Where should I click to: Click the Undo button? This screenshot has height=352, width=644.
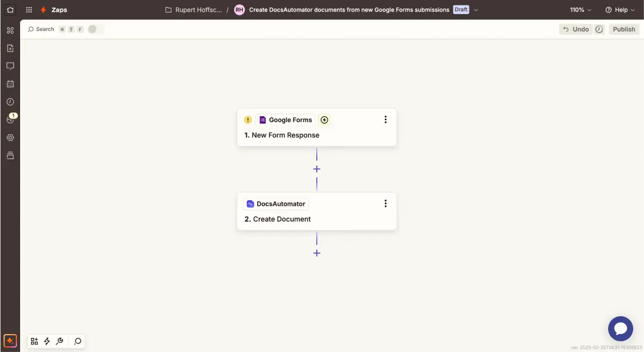click(x=576, y=29)
